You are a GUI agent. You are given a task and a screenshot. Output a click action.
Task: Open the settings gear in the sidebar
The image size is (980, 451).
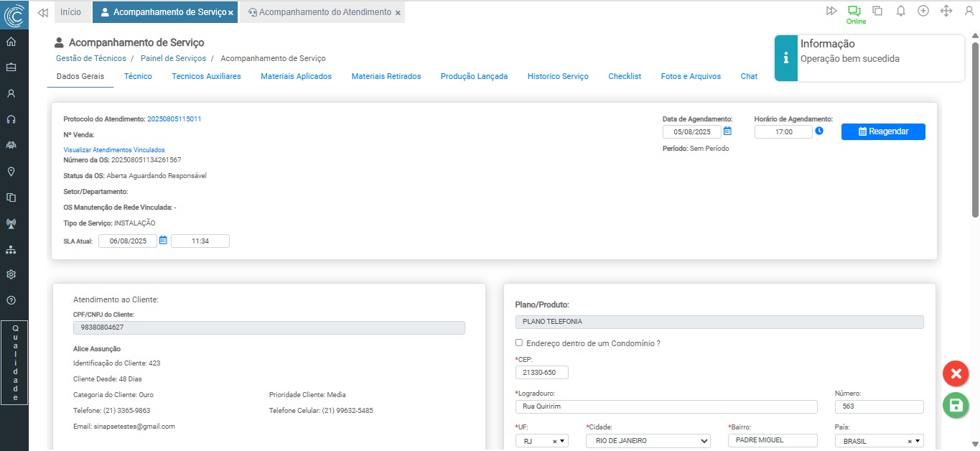[x=11, y=274]
